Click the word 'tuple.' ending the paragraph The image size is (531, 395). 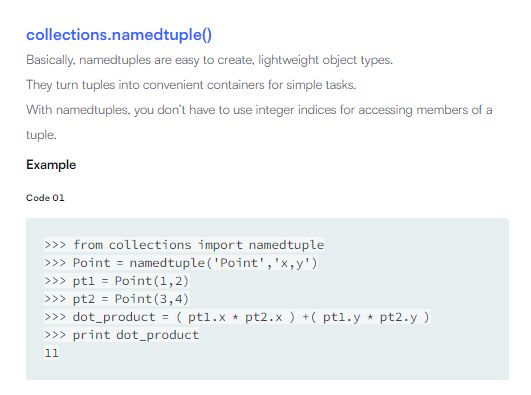click(41, 135)
